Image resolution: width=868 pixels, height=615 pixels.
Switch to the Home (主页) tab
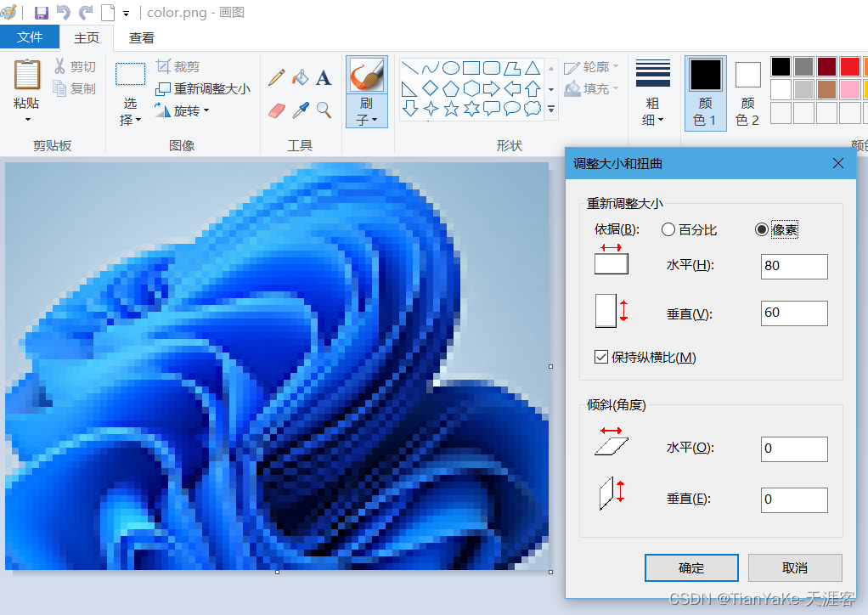[x=87, y=37]
